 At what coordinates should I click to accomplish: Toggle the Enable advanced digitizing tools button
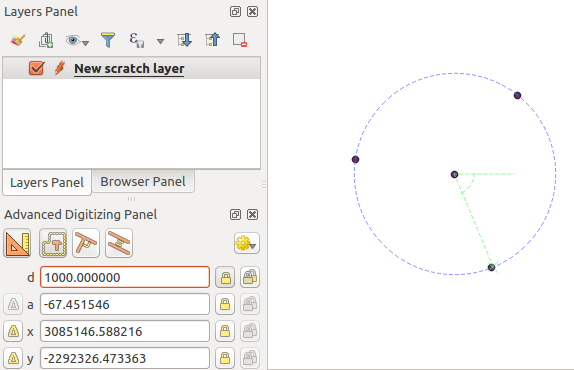(x=17, y=243)
